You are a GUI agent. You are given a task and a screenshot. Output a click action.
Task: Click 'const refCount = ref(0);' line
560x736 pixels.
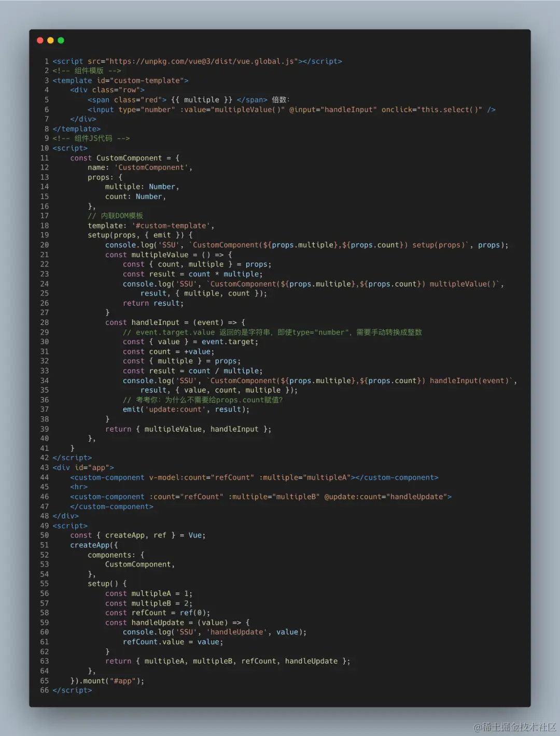(x=158, y=613)
